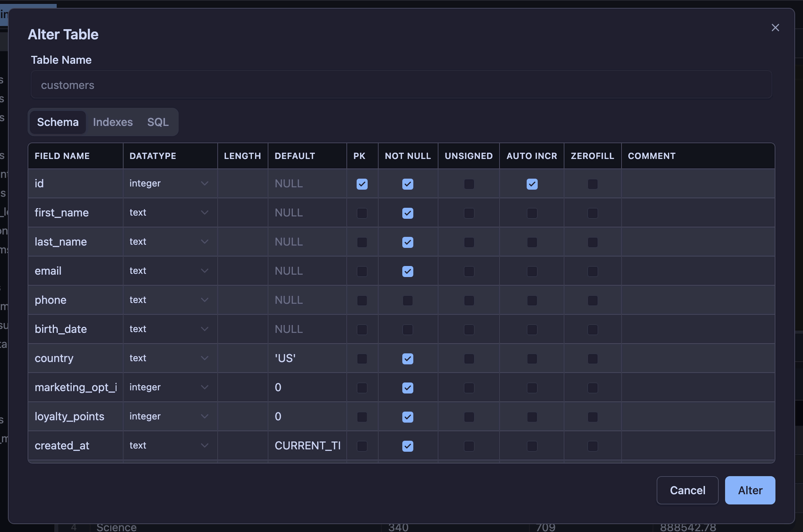Viewport: 803px width, 532px height.
Task: Click the comment cell for id
Action: [x=698, y=184]
